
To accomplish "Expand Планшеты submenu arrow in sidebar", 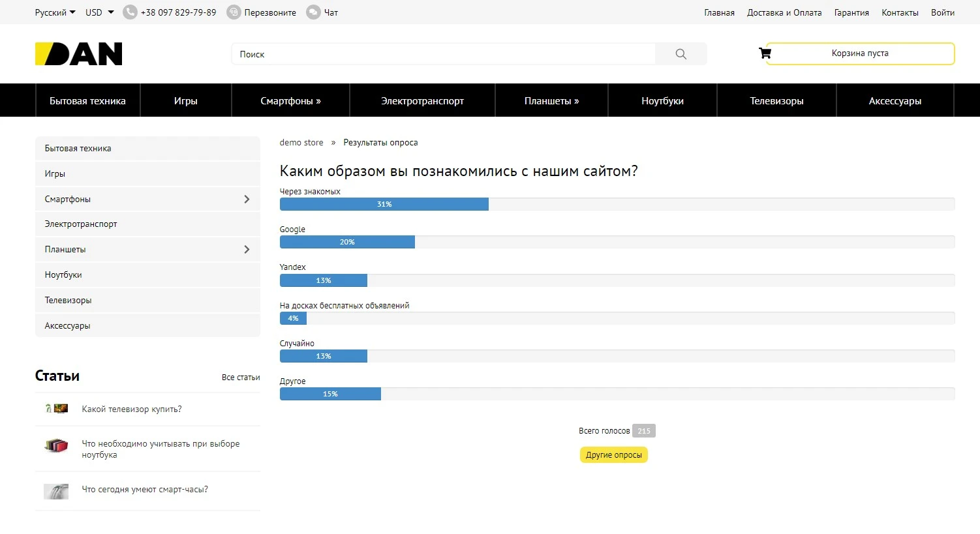I will coord(247,249).
